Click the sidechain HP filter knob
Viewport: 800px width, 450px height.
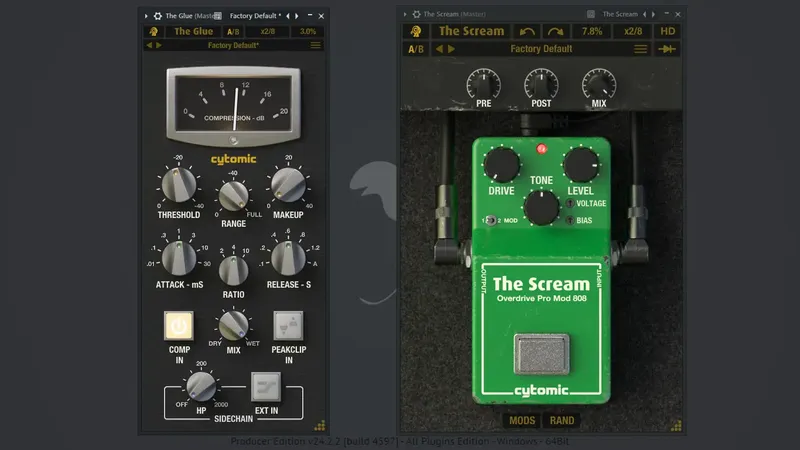click(x=201, y=386)
